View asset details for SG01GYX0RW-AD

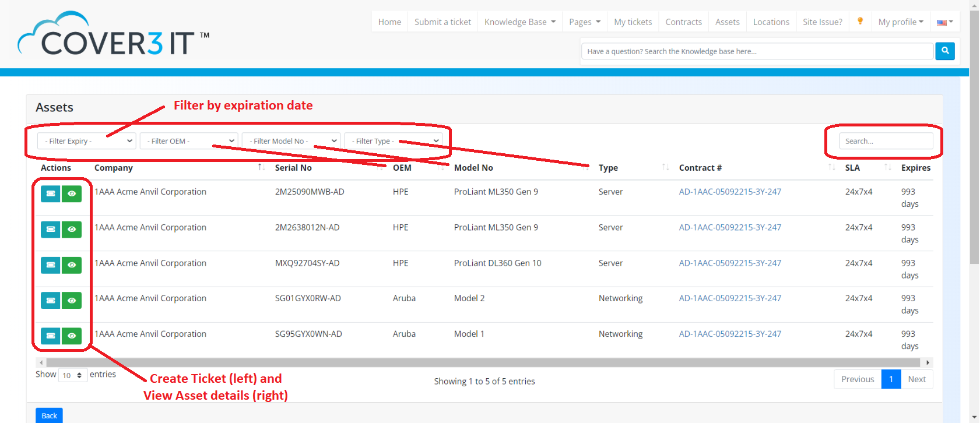(72, 301)
